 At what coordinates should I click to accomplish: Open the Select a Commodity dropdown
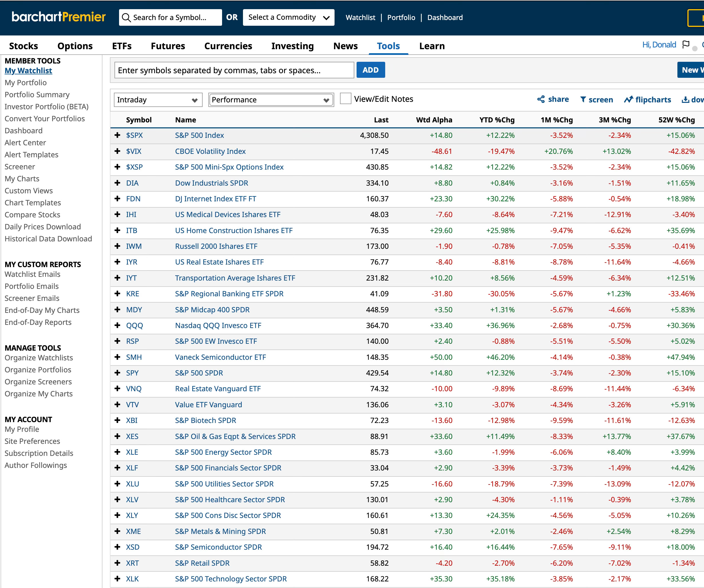click(289, 17)
